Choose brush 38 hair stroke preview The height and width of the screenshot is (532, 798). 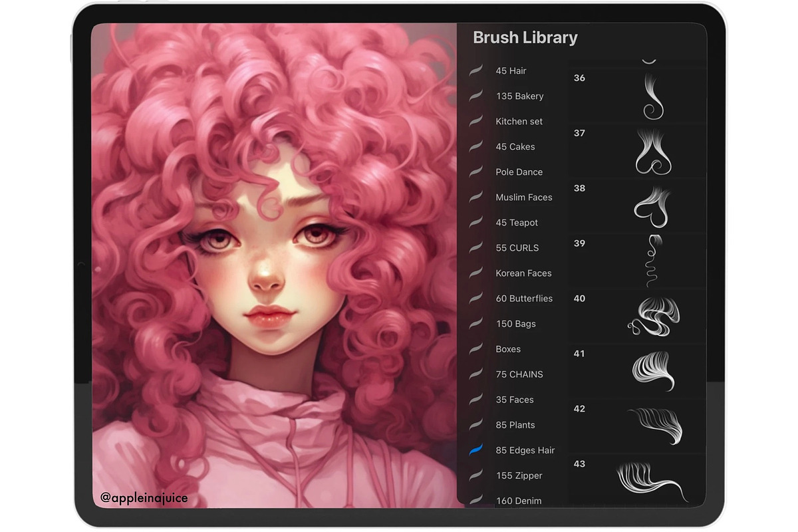click(x=652, y=207)
